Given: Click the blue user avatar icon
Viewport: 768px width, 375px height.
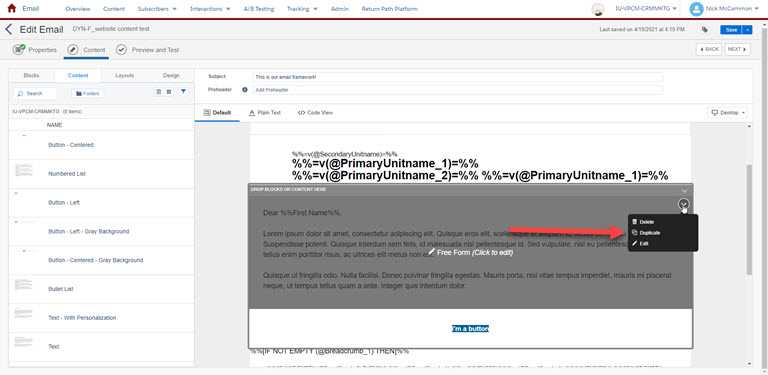Looking at the screenshot, I should click(x=696, y=8).
